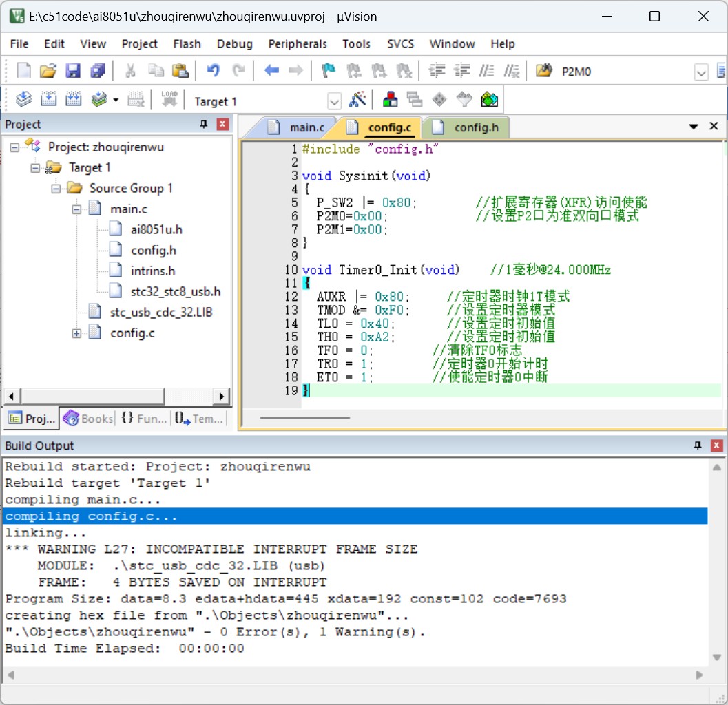Switch to Functions panel tab

143,418
